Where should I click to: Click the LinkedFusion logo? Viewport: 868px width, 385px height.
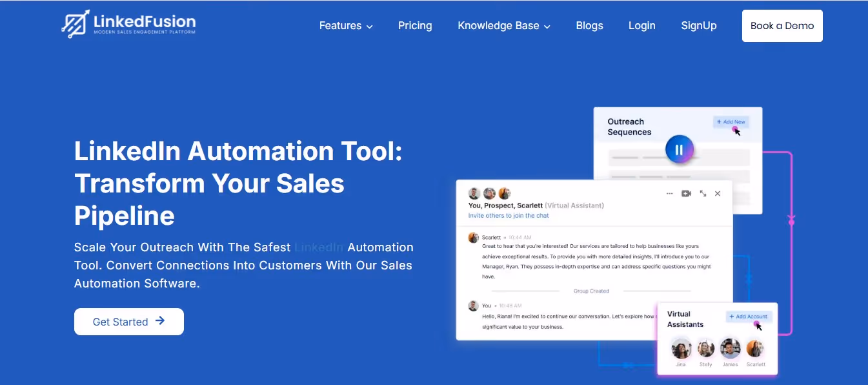click(x=128, y=25)
